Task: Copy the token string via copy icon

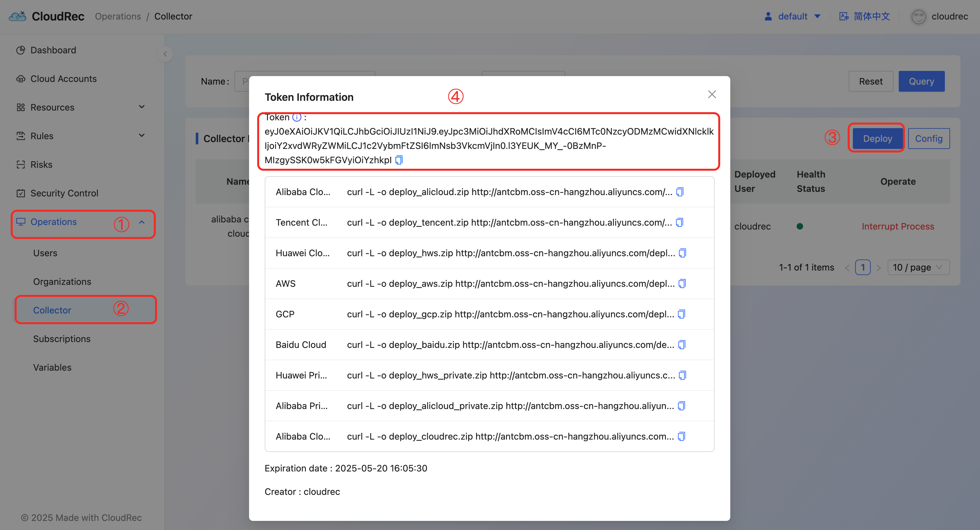Action: point(399,160)
